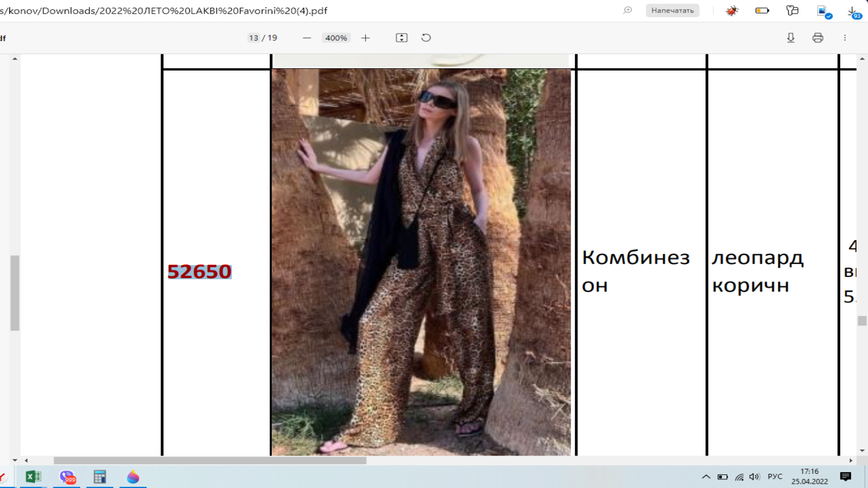Rotate the PDF page with rotate icon
Screen dimensions: 868x488
(x=426, y=37)
